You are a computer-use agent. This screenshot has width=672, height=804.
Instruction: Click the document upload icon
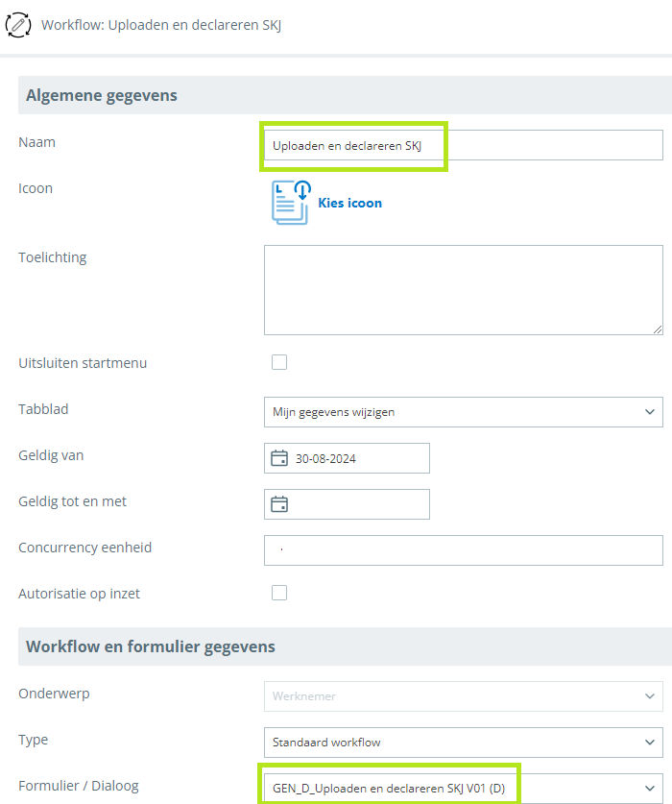(291, 203)
